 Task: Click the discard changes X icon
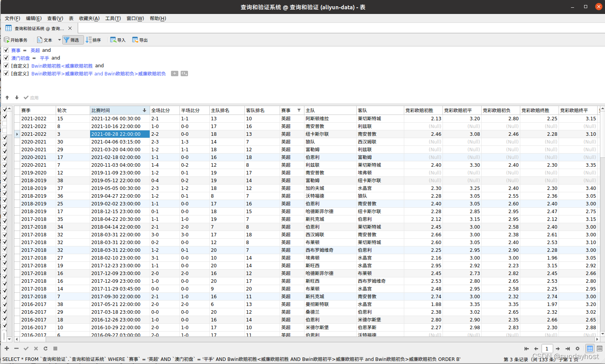(36, 349)
